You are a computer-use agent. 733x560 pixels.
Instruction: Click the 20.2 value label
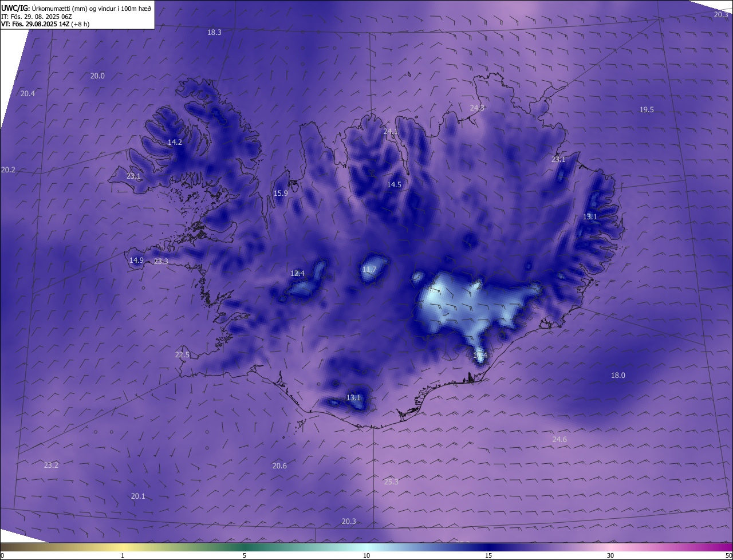point(8,170)
